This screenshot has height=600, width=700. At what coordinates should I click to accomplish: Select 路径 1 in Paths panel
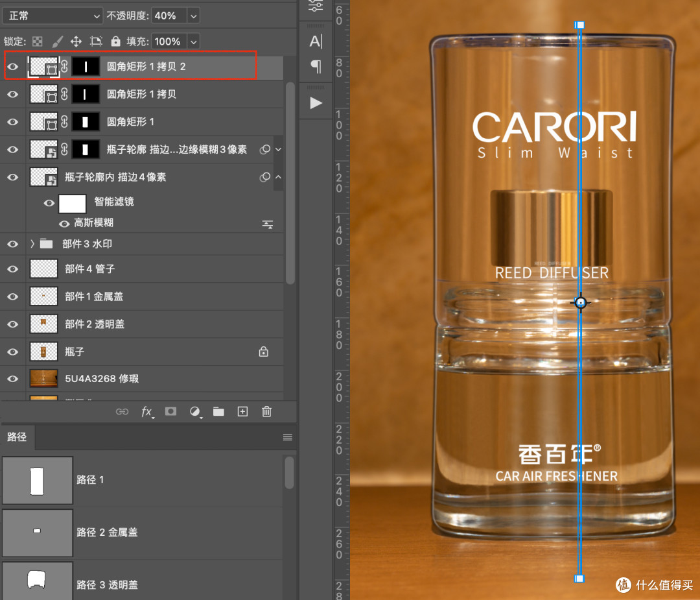point(142,480)
